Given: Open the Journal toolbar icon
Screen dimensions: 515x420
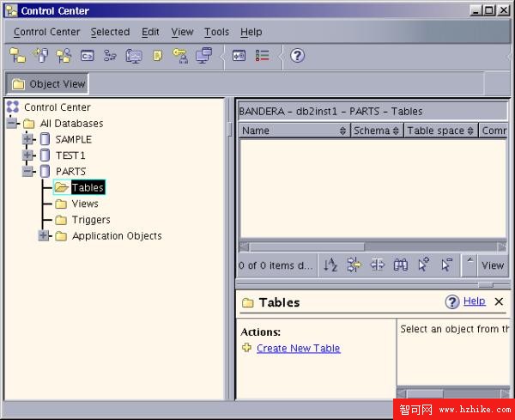Looking at the screenshot, I should (158, 55).
